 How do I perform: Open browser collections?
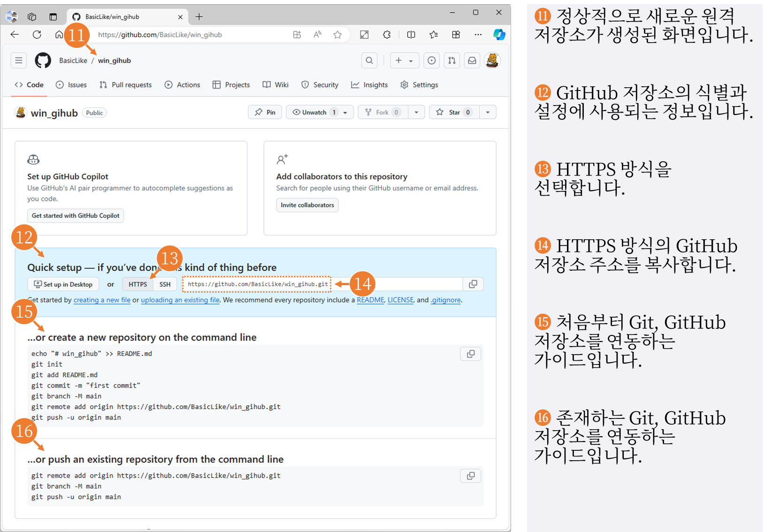[456, 34]
